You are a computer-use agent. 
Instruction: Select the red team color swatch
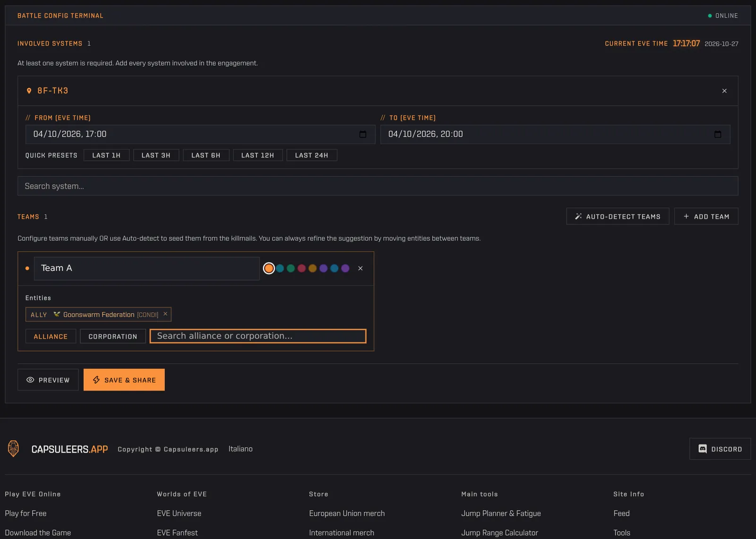[301, 268]
